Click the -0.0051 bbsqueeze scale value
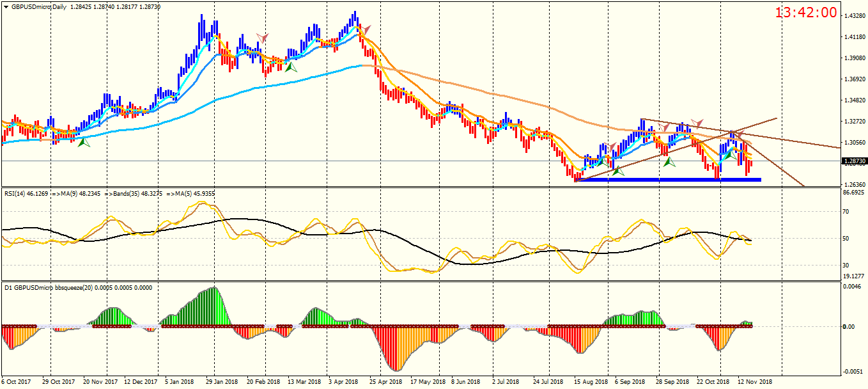Viewport: 868px width, 389px height. click(852, 372)
